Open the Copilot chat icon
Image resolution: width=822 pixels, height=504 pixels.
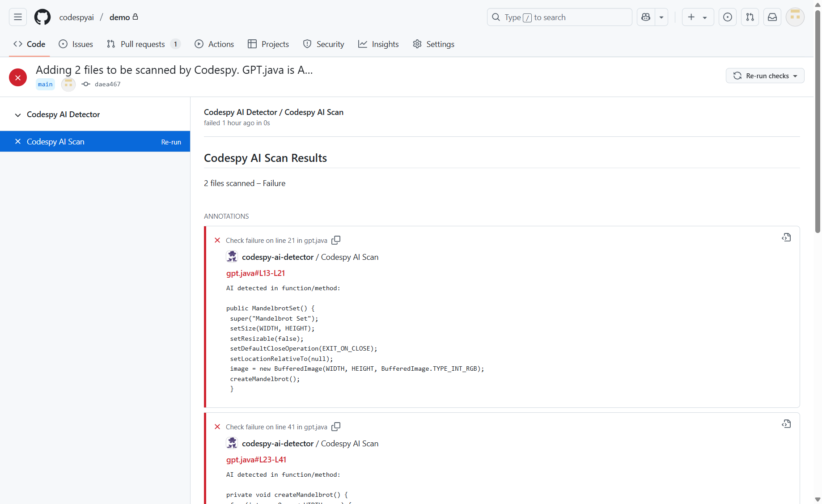(646, 17)
